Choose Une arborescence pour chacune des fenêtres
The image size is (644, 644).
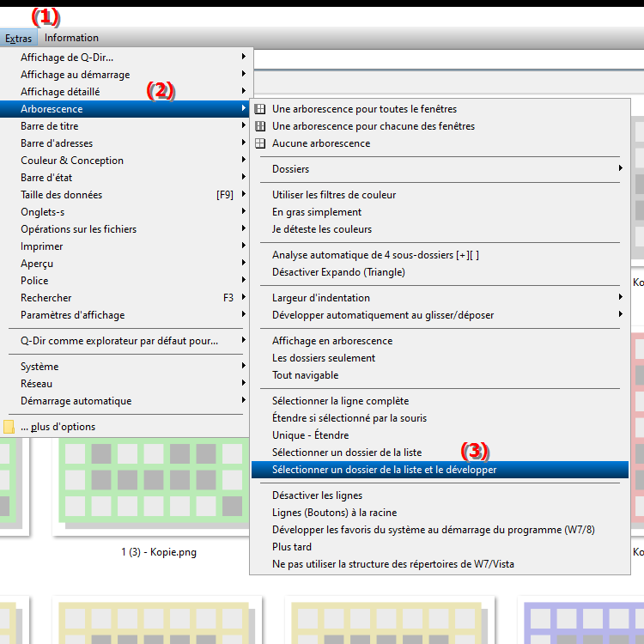pyautogui.click(x=440, y=126)
